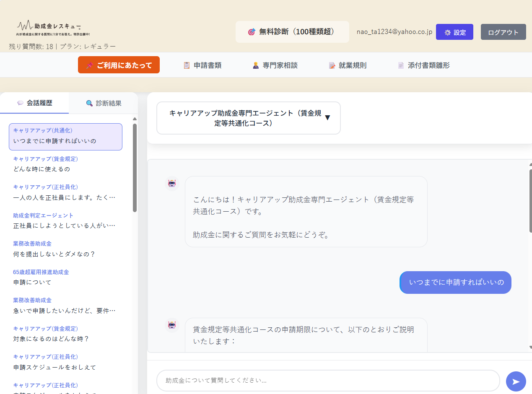
Task: Switch to the 診断結果 tab
Action: coord(104,103)
